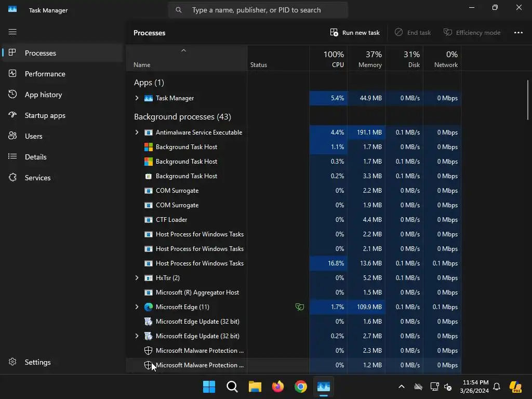The width and height of the screenshot is (532, 399).
Task: Sort by the Disk column header
Action: point(404,58)
